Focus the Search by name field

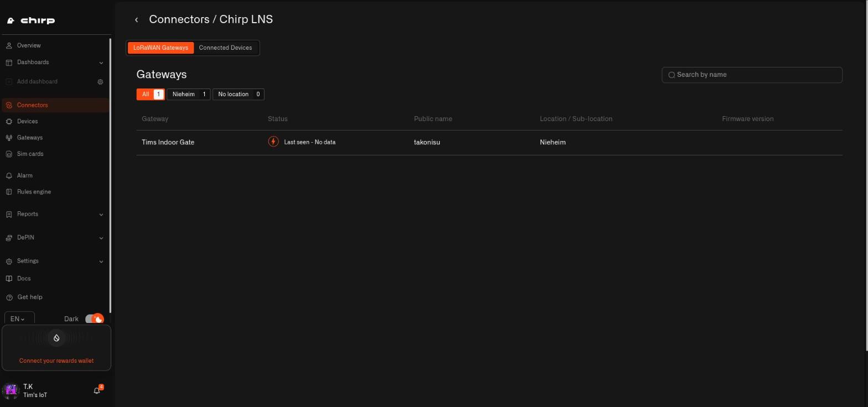click(752, 75)
